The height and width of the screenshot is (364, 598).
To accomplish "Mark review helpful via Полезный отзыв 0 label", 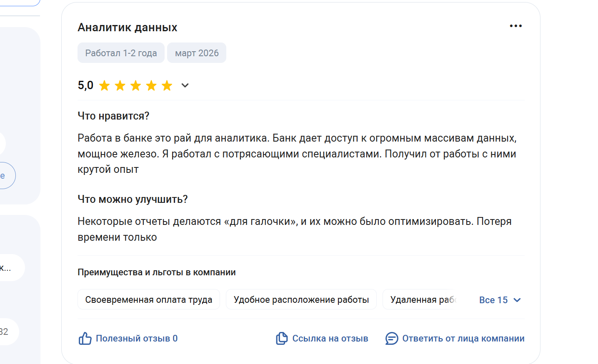I will click(x=137, y=338).
